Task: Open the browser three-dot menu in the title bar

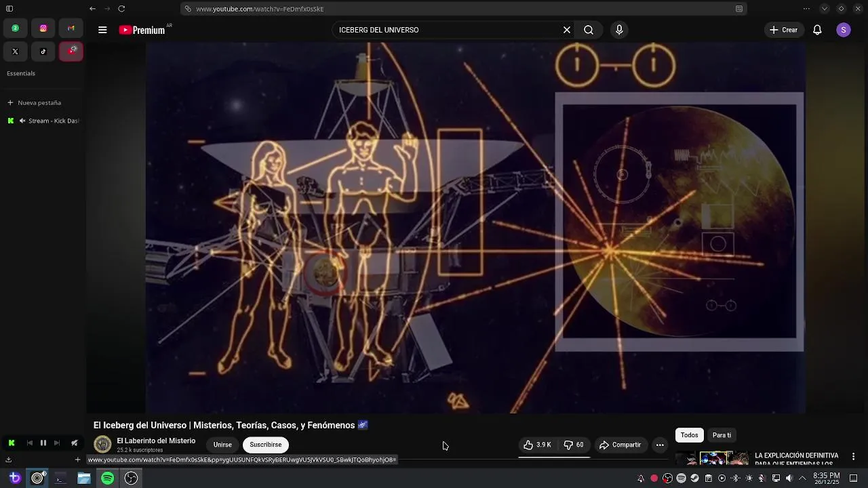Action: coord(806,9)
